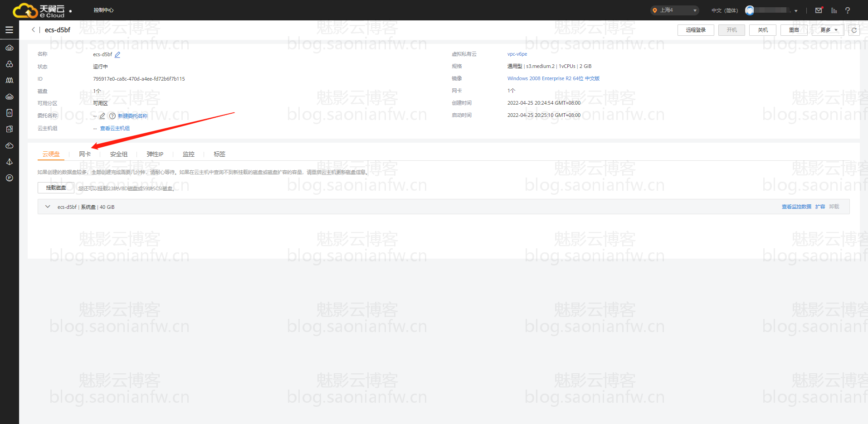Screen dimensions: 868x424
Task: Switch to the 标签 tab
Action: (x=219, y=154)
